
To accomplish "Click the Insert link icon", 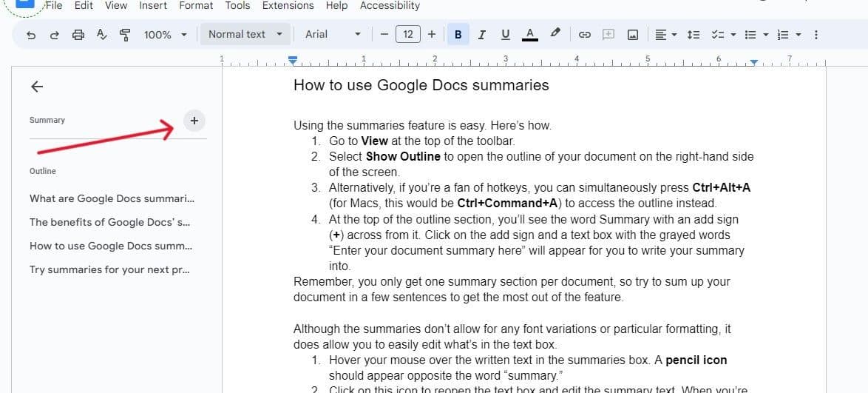I will pos(584,35).
